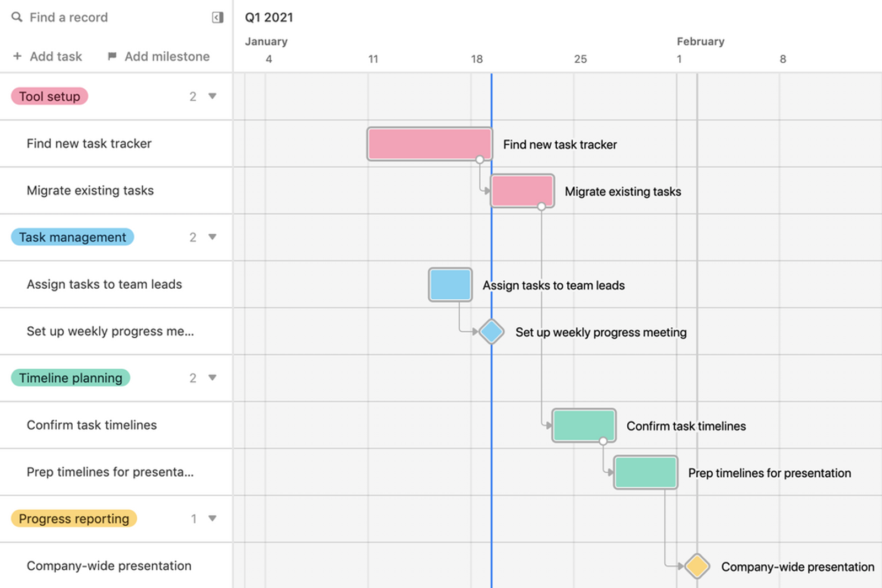Screen dimensions: 882x588
Task: Click Add task button
Action: (47, 56)
